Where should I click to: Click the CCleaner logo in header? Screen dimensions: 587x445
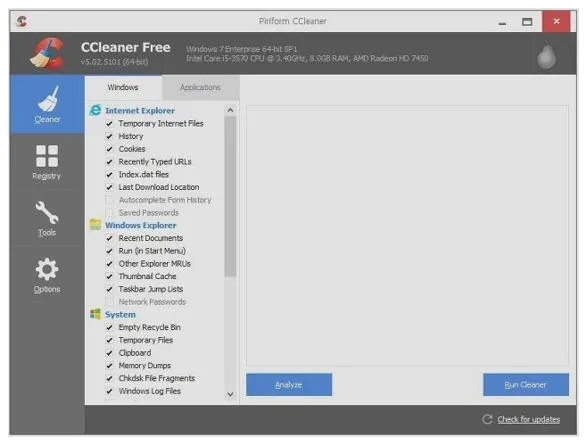click(47, 53)
